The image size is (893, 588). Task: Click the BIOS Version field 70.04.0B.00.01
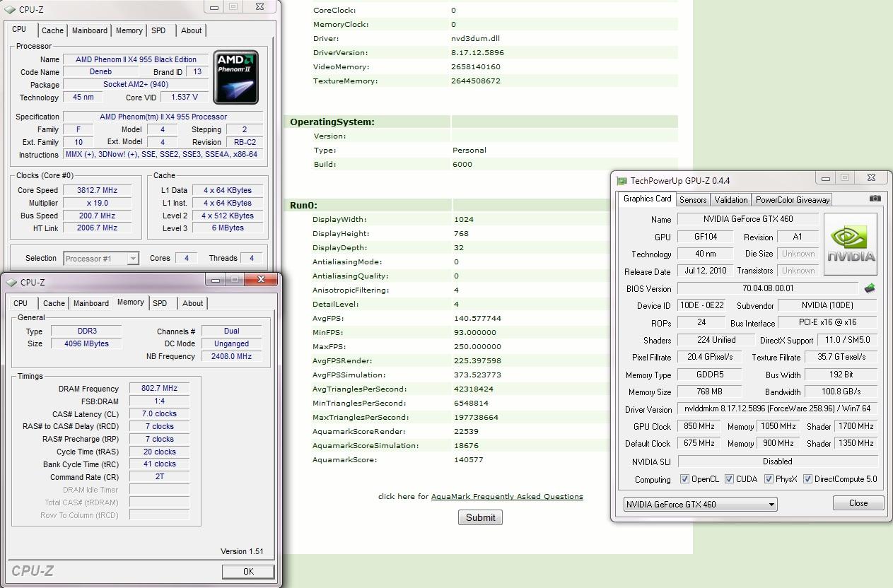[768, 288]
